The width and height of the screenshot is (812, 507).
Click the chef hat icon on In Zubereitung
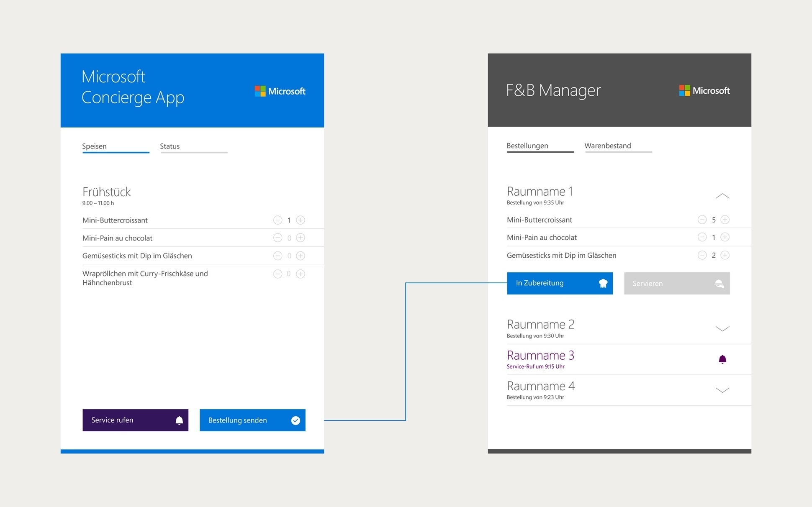[603, 283]
